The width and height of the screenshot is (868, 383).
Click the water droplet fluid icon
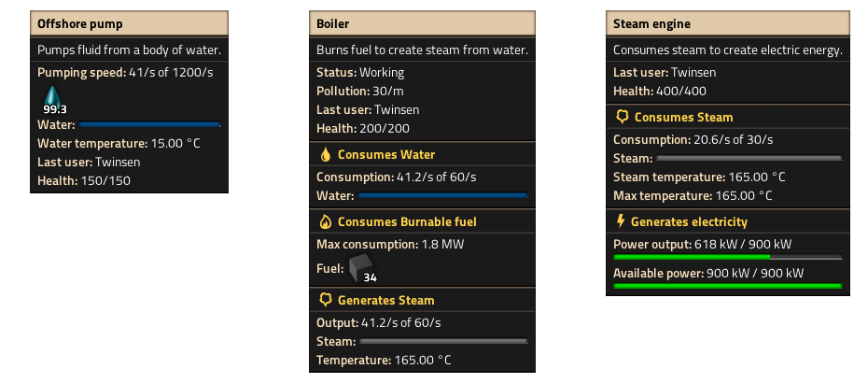[52, 99]
